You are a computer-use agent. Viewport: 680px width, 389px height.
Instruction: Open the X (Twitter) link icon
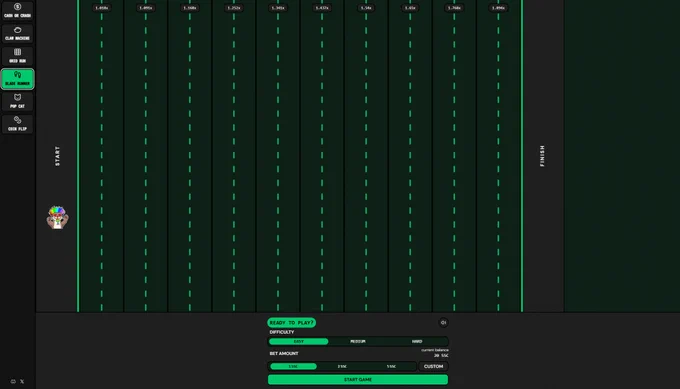22,381
